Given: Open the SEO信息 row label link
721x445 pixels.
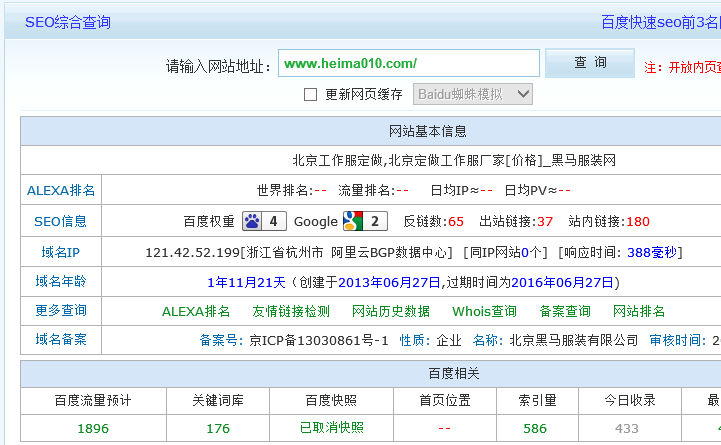Looking at the screenshot, I should [61, 221].
